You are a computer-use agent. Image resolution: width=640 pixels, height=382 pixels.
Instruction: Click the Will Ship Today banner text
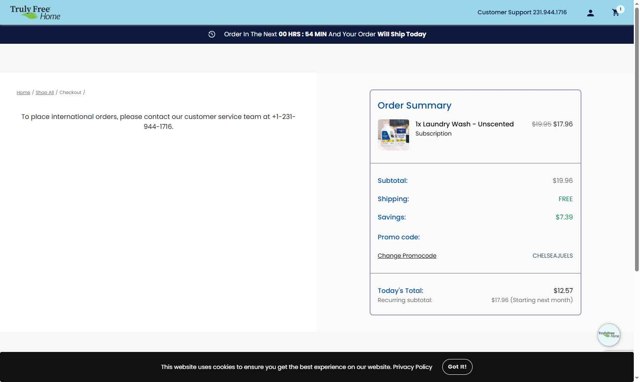(x=402, y=34)
